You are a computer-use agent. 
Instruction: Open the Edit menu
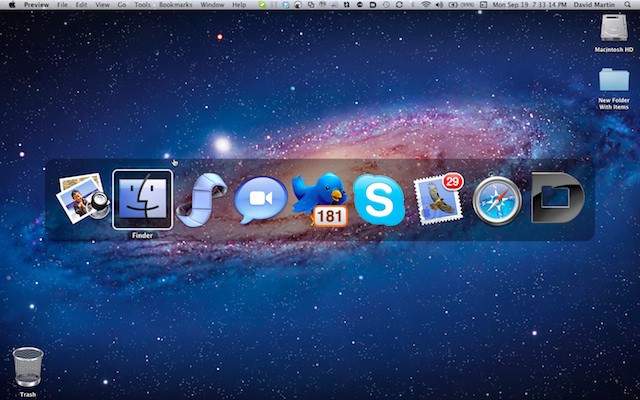pyautogui.click(x=82, y=5)
